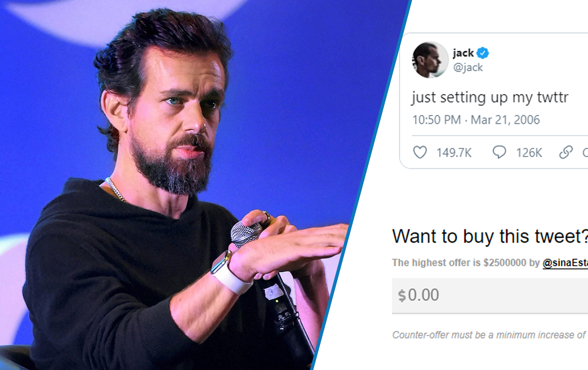Screen dimensions: 588x370
Task: Click the chain link copy icon
Action: [566, 152]
